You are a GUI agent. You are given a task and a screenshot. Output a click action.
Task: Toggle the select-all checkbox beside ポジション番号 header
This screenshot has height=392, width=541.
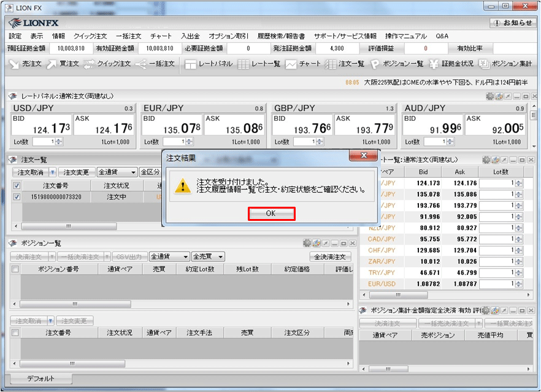tap(15, 269)
